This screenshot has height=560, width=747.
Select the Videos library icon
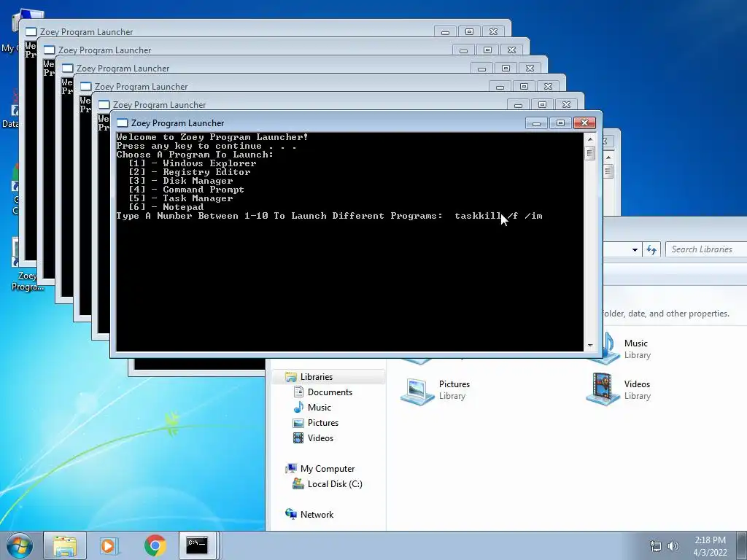point(603,389)
